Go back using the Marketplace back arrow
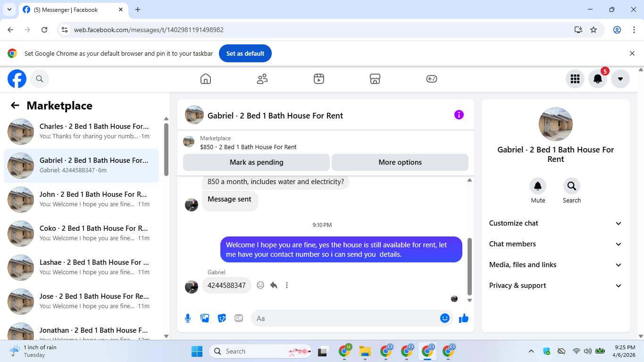644x362 pixels. pos(15,106)
